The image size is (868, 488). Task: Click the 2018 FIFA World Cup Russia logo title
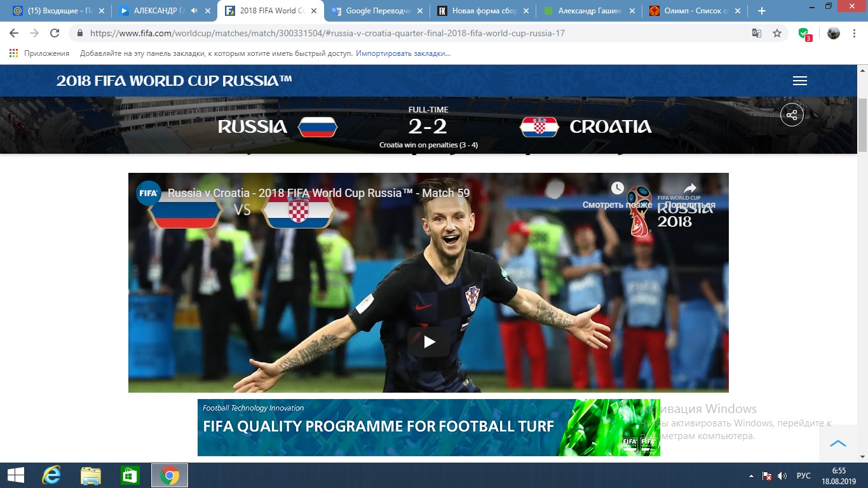pos(174,81)
